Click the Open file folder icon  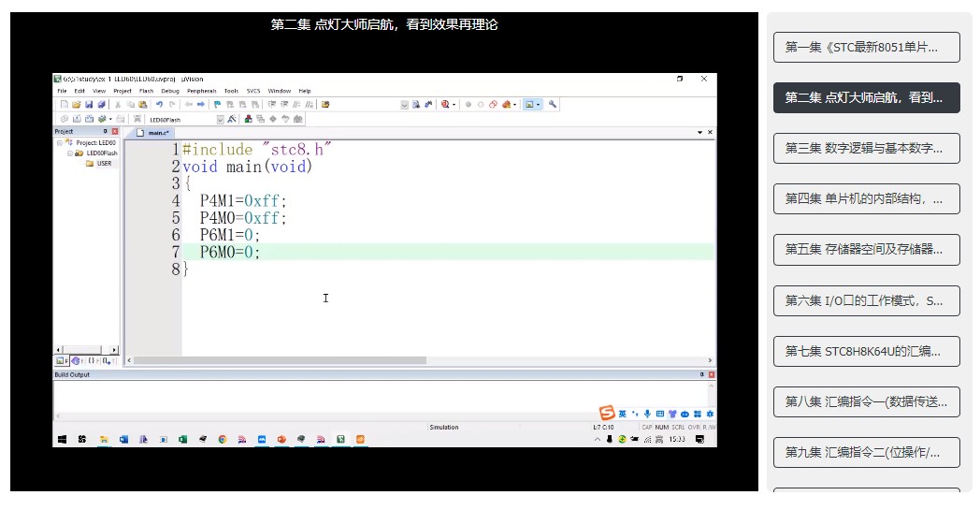[x=77, y=105]
